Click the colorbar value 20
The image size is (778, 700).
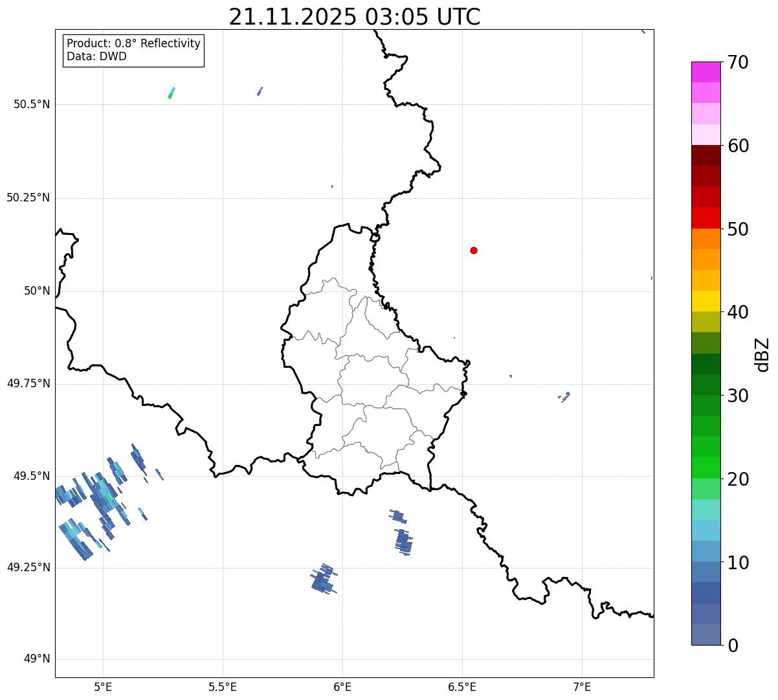coord(738,479)
